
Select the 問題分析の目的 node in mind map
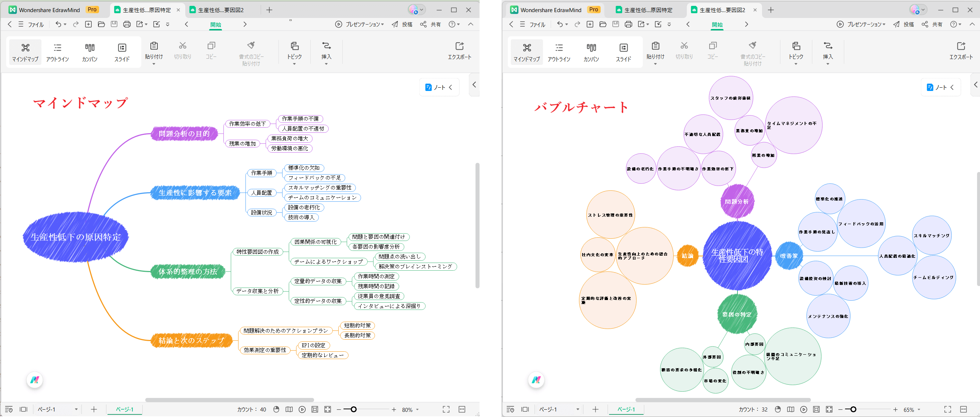[184, 134]
